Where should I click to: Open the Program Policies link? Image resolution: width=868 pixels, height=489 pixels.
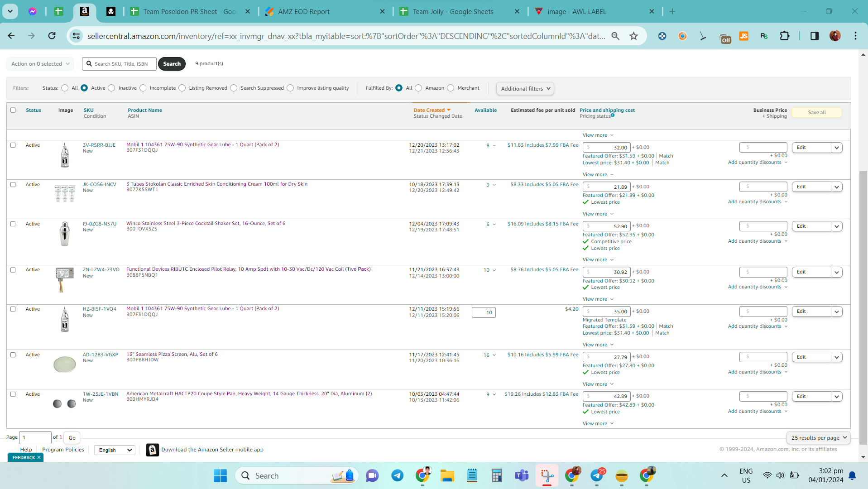(63, 450)
